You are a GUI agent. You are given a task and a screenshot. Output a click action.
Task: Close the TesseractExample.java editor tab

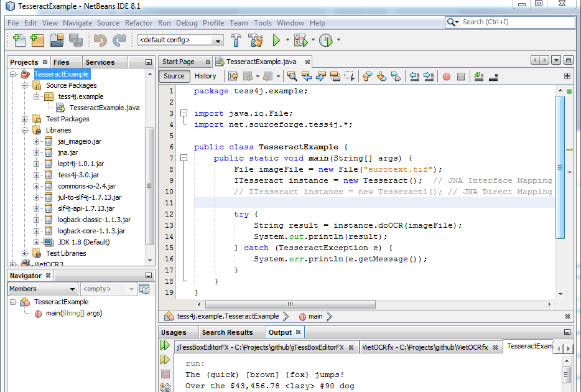click(307, 62)
